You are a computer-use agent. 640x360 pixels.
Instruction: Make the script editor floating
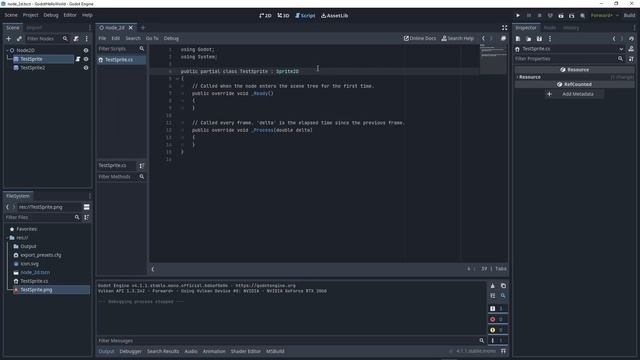pos(503,38)
